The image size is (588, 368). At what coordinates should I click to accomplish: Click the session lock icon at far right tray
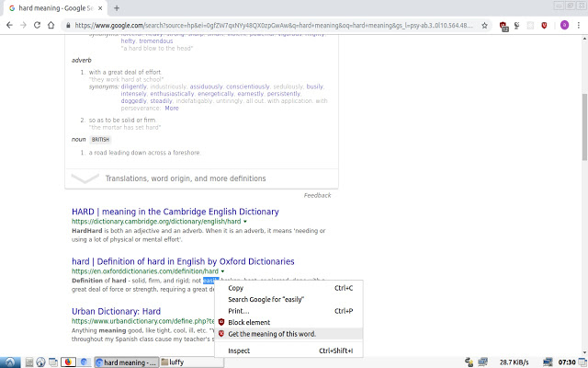click(582, 362)
